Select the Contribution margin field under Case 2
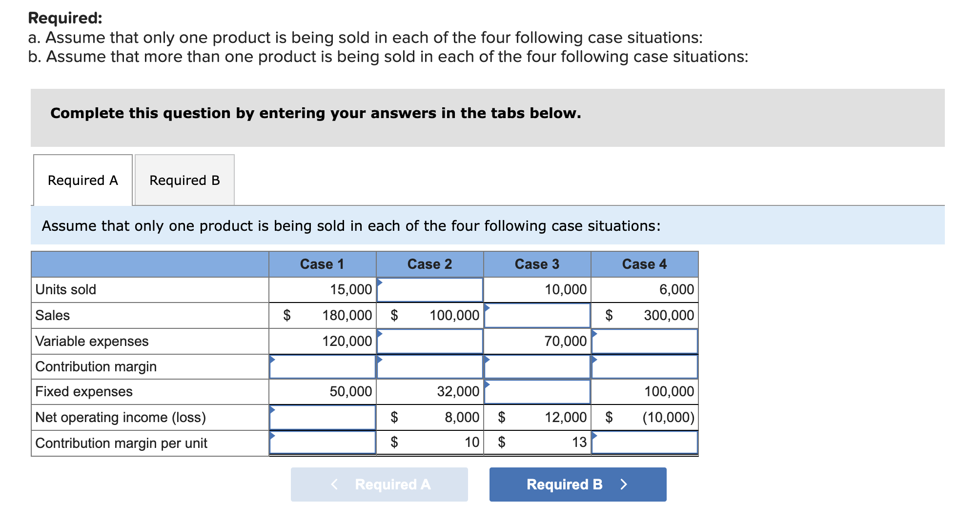 click(x=429, y=366)
